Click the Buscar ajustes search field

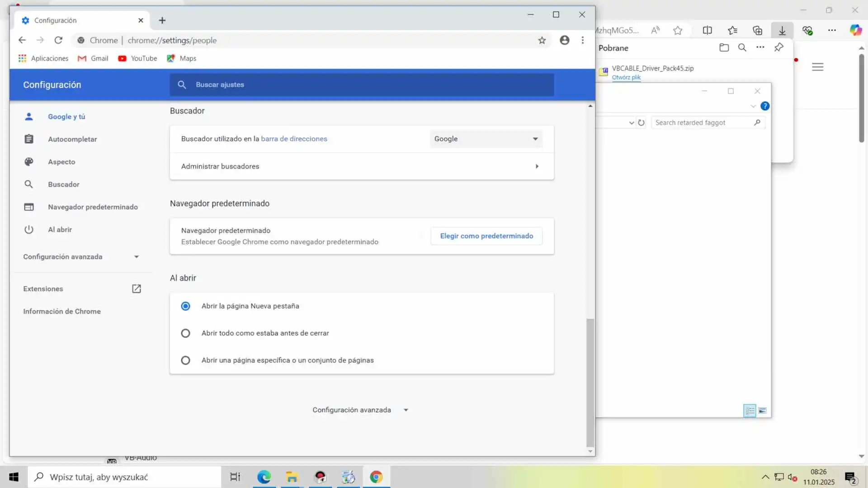(x=362, y=85)
